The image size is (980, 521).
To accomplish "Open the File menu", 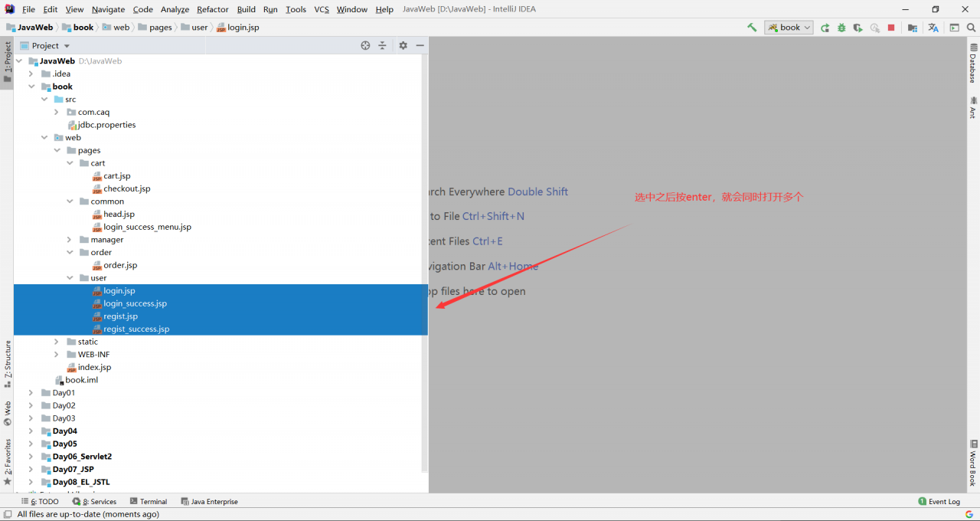I will tap(28, 9).
